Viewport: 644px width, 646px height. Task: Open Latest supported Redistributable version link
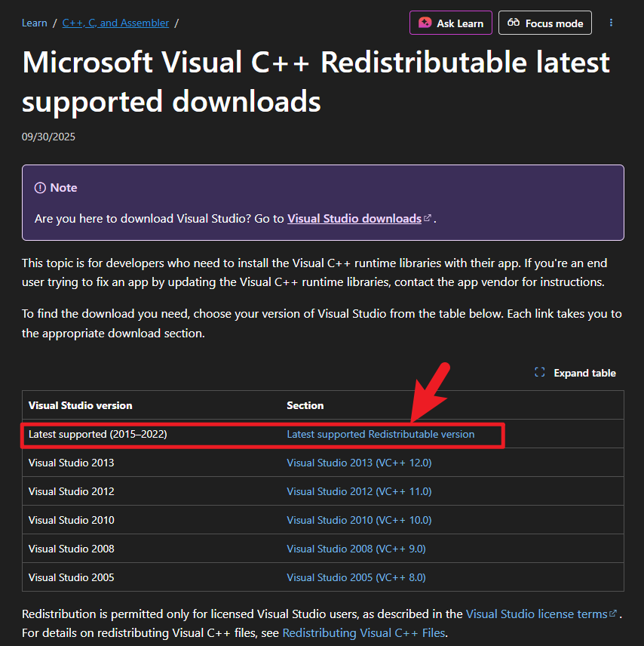(x=380, y=435)
